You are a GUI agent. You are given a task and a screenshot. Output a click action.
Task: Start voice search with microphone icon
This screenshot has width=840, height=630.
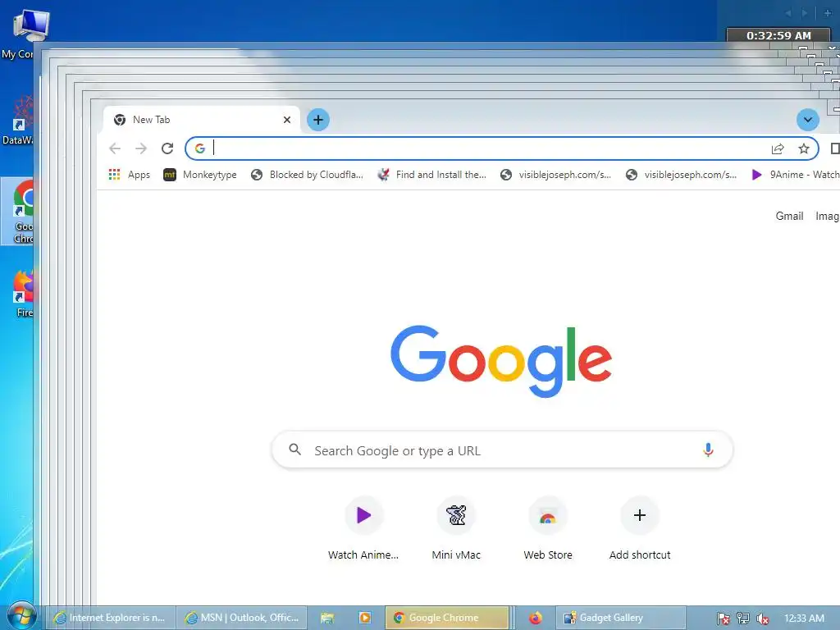[x=708, y=450]
